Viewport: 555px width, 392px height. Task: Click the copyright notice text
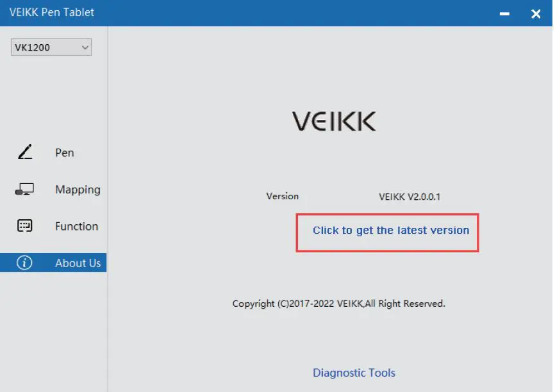coord(340,303)
